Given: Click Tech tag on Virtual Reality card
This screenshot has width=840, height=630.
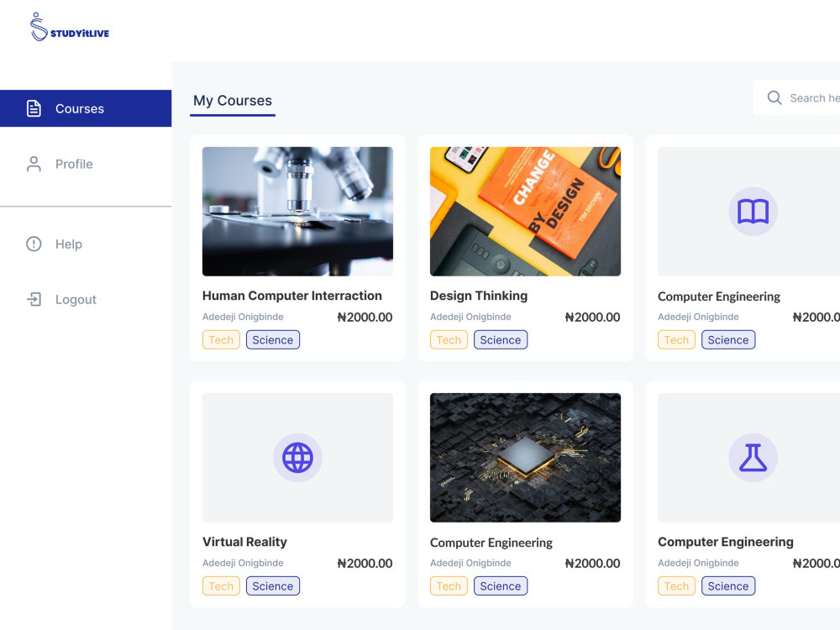Looking at the screenshot, I should [221, 585].
